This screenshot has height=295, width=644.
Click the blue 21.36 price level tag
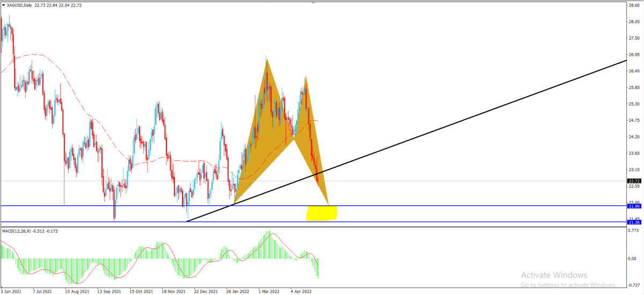[x=634, y=222]
